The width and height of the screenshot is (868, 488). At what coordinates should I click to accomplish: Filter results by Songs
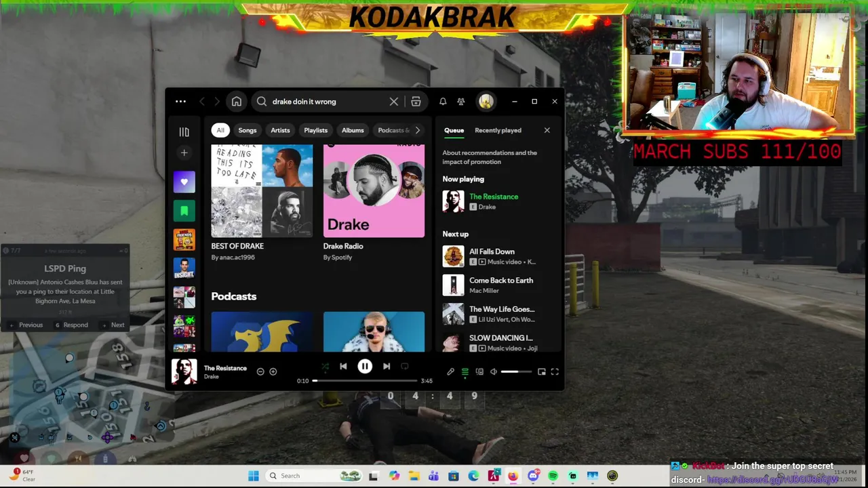coord(248,130)
